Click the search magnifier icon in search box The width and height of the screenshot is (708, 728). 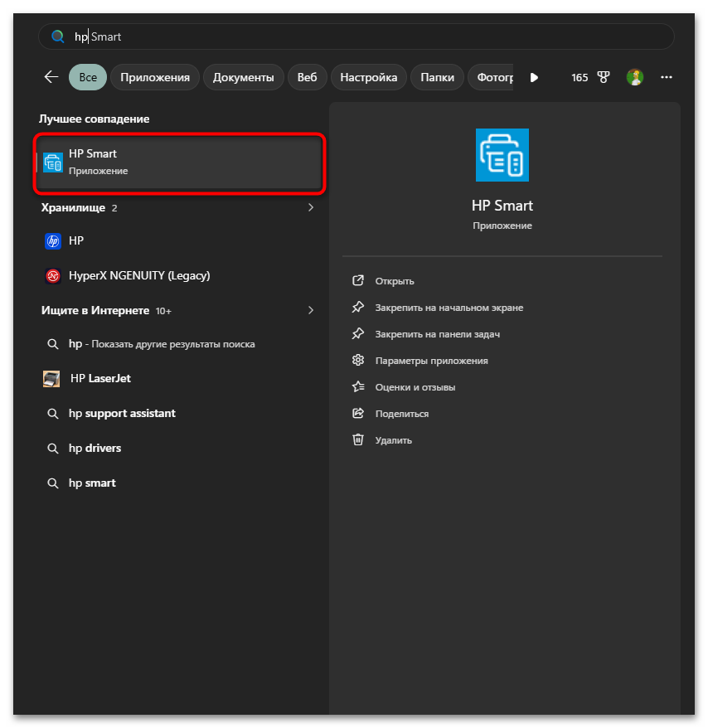[x=57, y=36]
